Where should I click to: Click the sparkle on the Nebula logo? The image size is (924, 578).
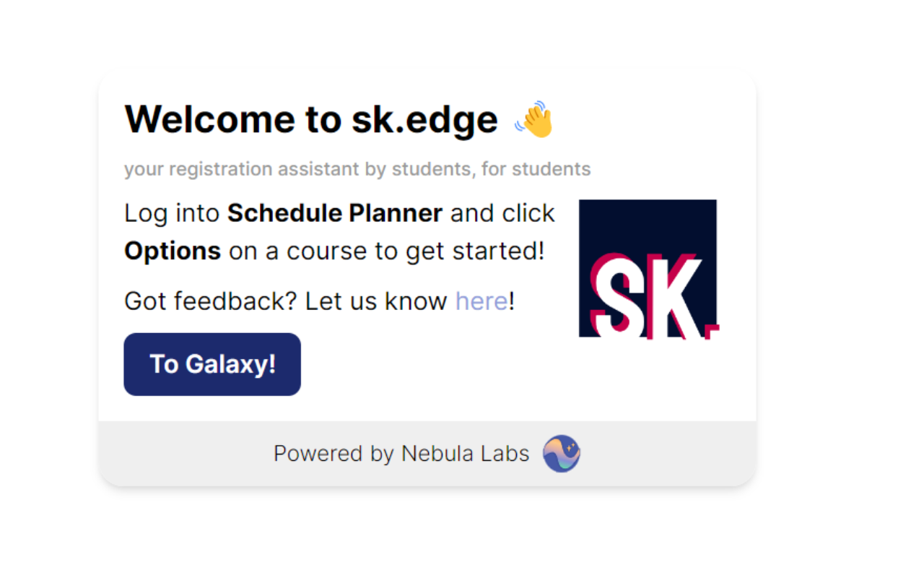pos(570,447)
